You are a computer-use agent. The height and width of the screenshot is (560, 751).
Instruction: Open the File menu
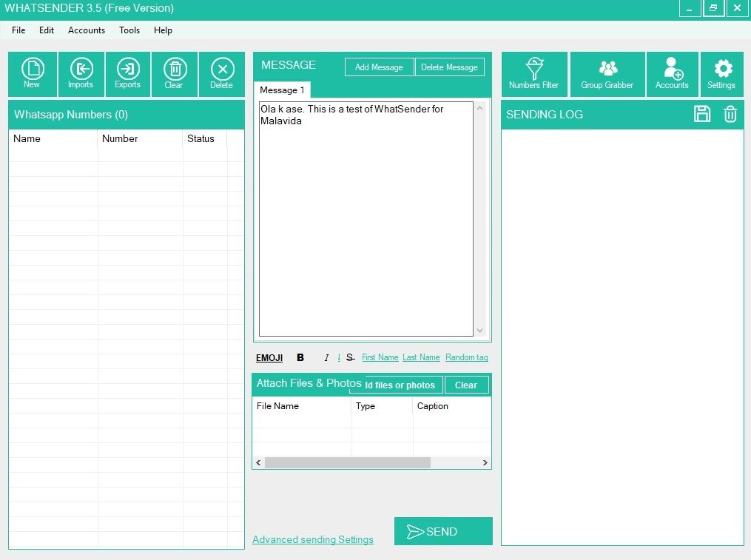(18, 30)
